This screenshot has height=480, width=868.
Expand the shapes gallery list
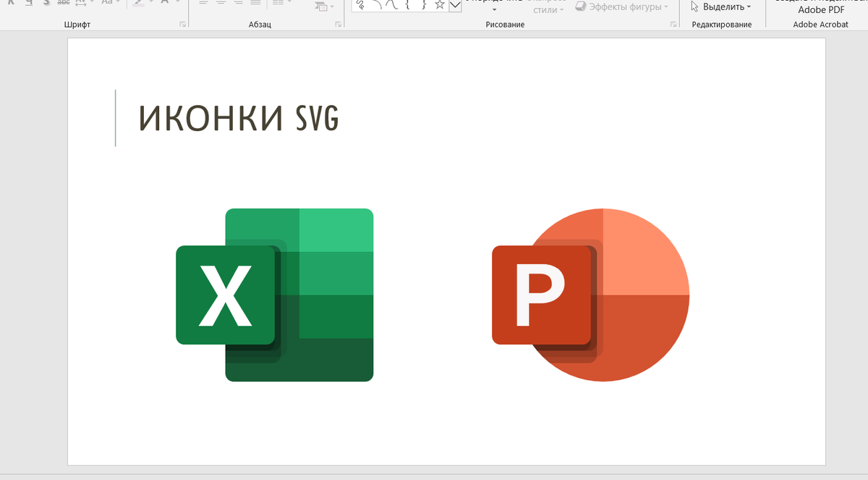point(455,6)
